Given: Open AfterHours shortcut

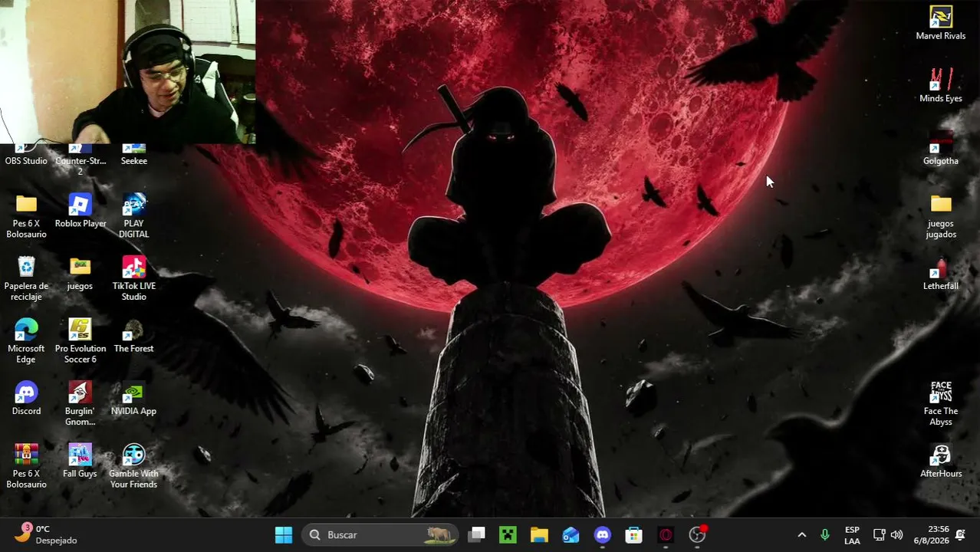Looking at the screenshot, I should pyautogui.click(x=941, y=462).
